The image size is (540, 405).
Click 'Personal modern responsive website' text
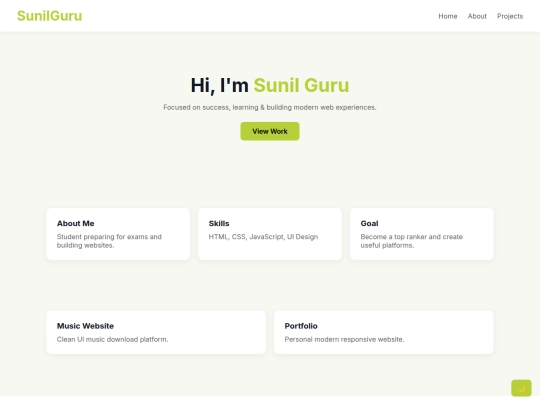pyautogui.click(x=344, y=340)
